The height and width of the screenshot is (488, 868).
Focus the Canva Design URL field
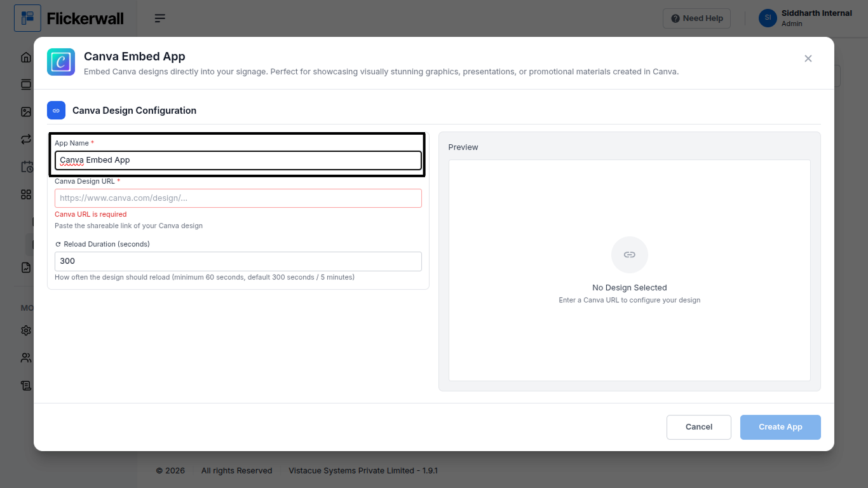click(x=238, y=198)
